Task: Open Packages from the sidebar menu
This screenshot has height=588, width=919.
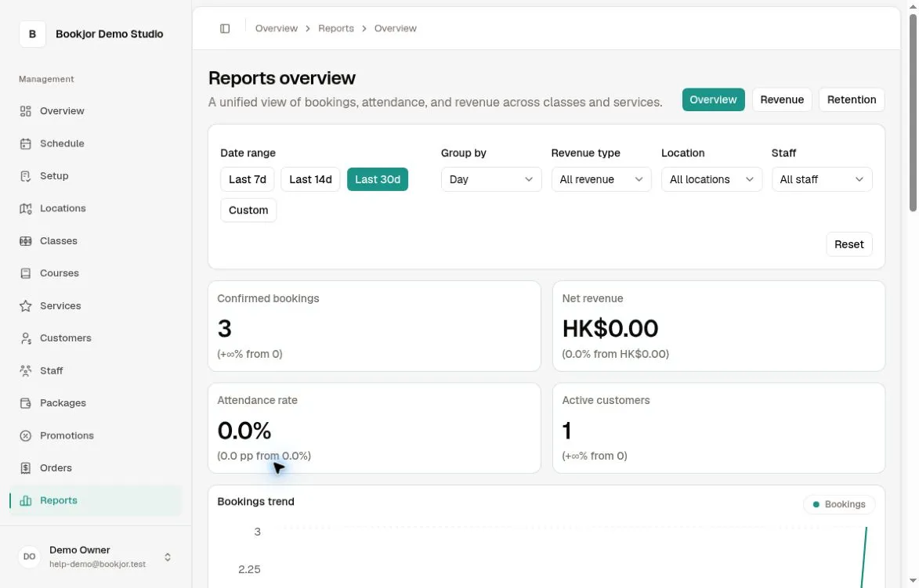Action: (x=95, y=403)
